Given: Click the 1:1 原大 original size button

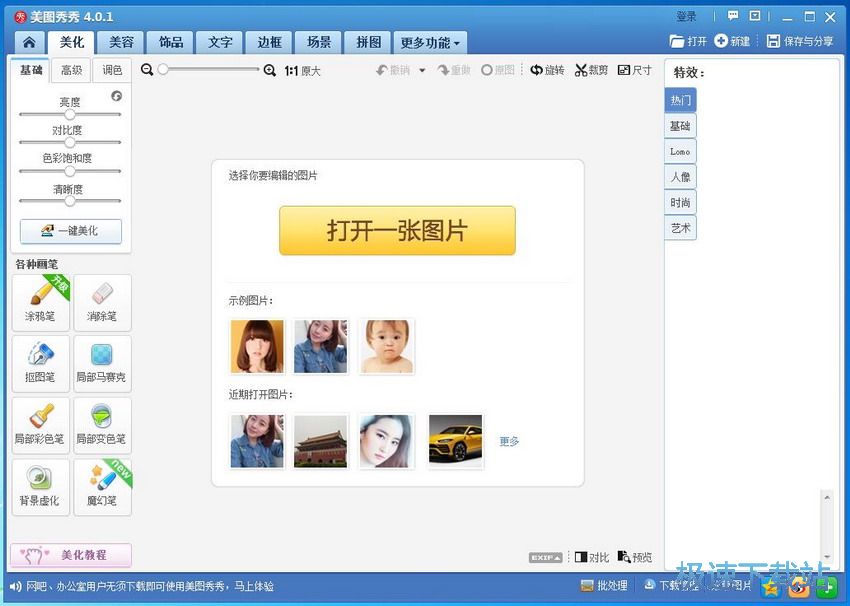Looking at the screenshot, I should click(302, 70).
